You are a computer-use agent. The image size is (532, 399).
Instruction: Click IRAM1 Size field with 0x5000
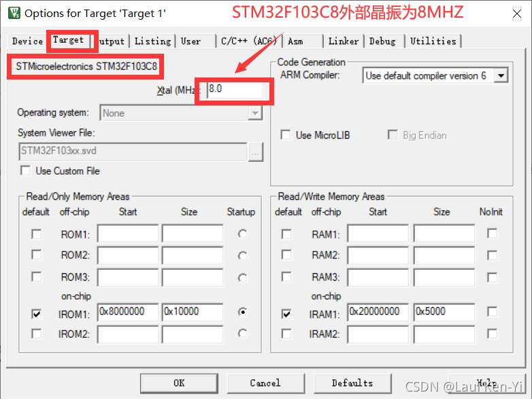[x=444, y=312]
